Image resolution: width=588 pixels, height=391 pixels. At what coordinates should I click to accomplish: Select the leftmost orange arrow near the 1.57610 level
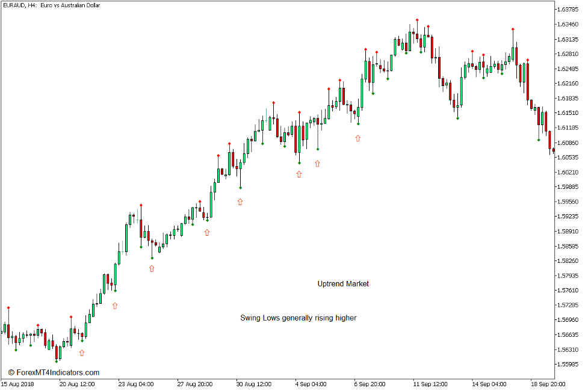[115, 306]
